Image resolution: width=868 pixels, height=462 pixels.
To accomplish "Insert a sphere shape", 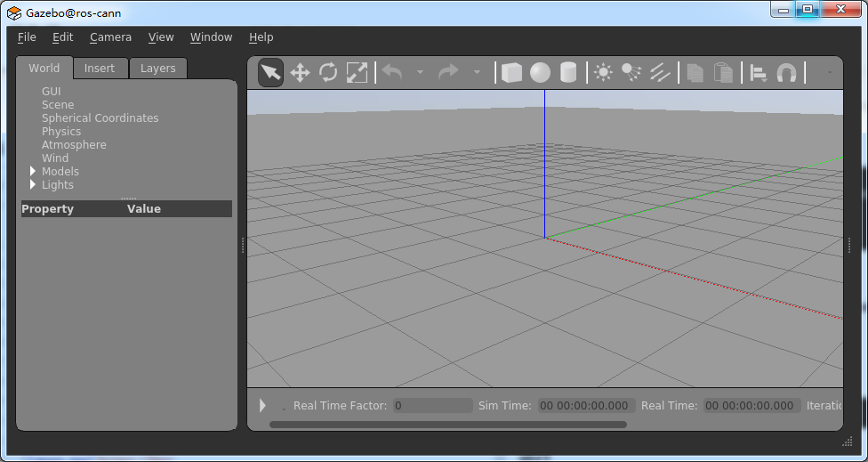I will [x=541, y=73].
